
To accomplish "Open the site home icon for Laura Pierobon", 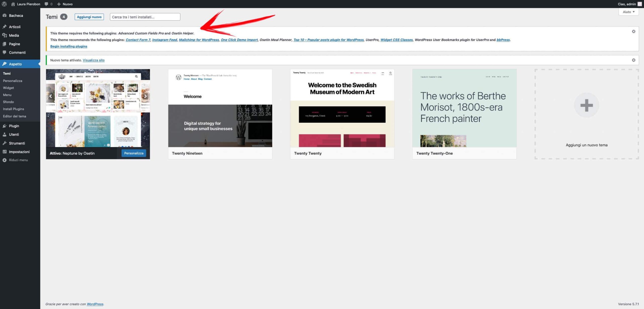I will [13, 4].
